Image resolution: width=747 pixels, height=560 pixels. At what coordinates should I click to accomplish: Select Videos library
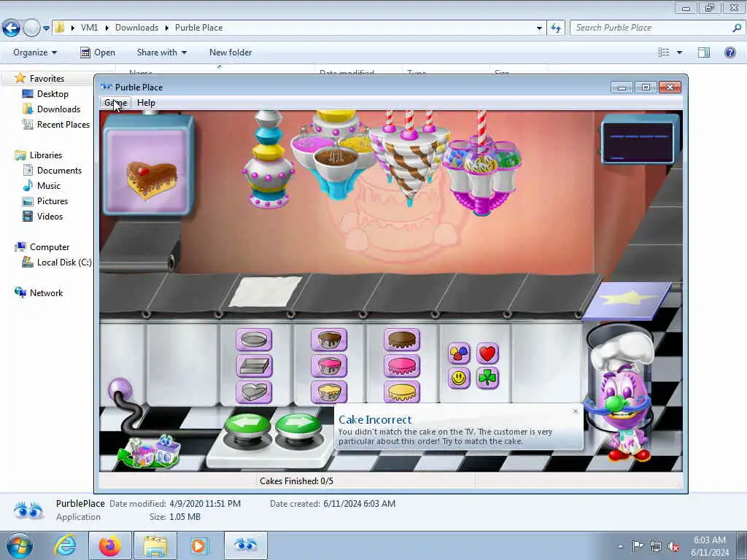pos(43,216)
